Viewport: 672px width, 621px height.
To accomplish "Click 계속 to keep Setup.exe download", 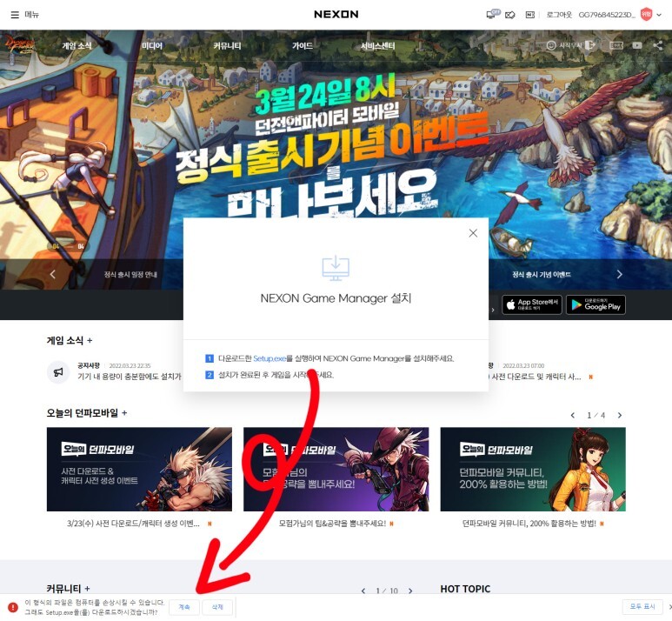I will 183,607.
